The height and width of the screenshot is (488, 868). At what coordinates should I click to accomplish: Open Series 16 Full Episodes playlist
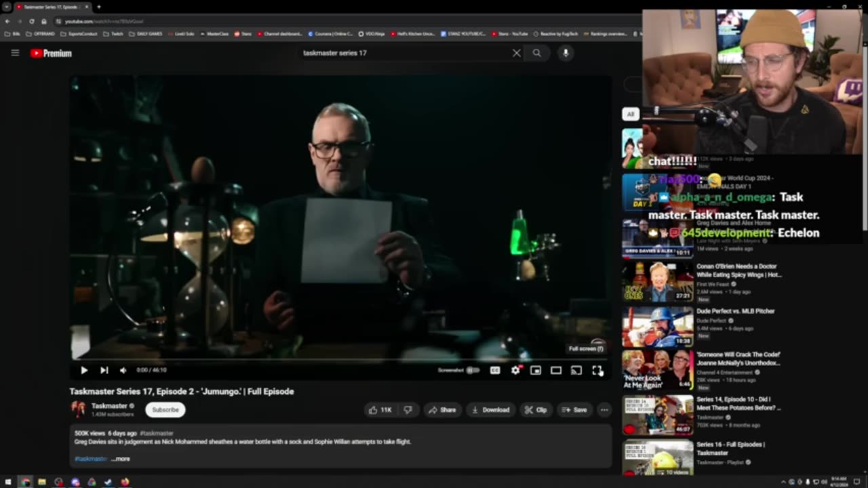point(730,449)
